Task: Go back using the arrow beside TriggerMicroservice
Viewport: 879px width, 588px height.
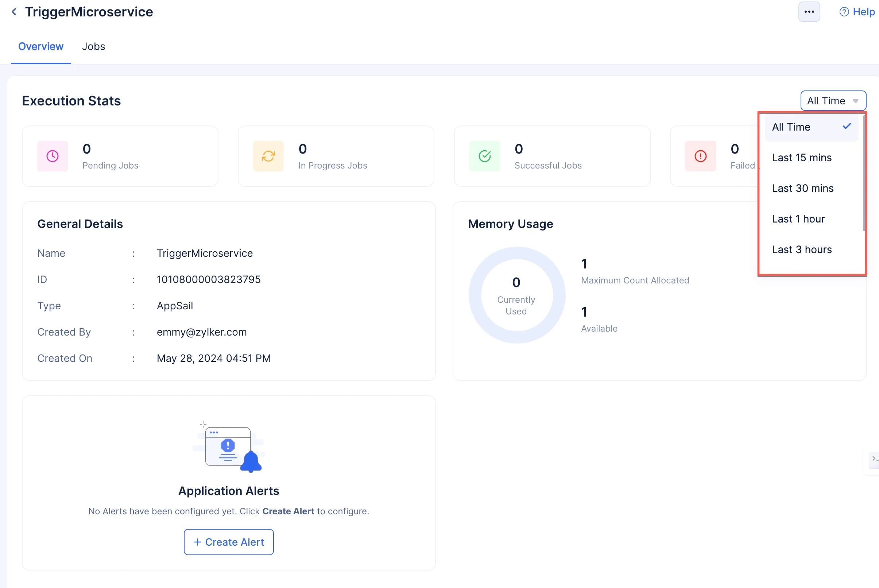Action: pyautogui.click(x=14, y=12)
